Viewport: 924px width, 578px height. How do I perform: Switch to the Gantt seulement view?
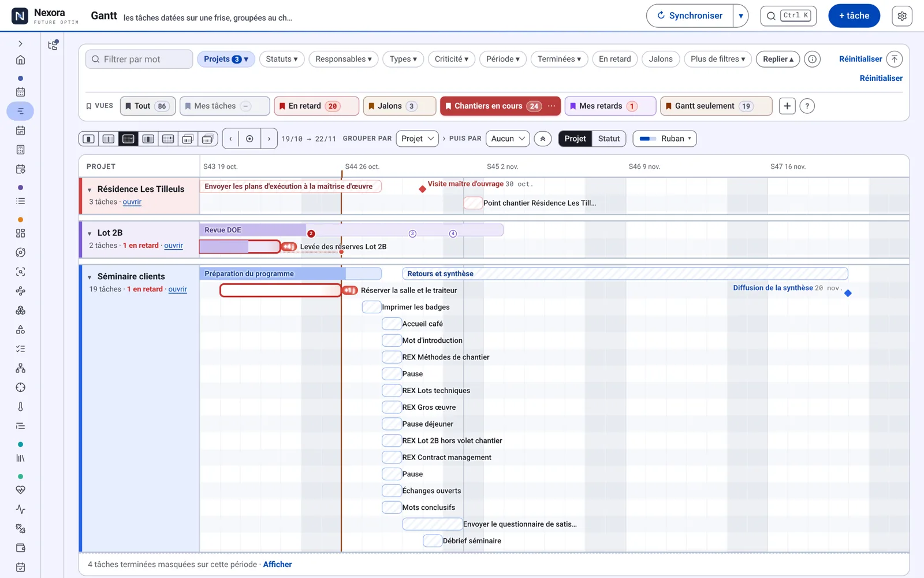716,106
